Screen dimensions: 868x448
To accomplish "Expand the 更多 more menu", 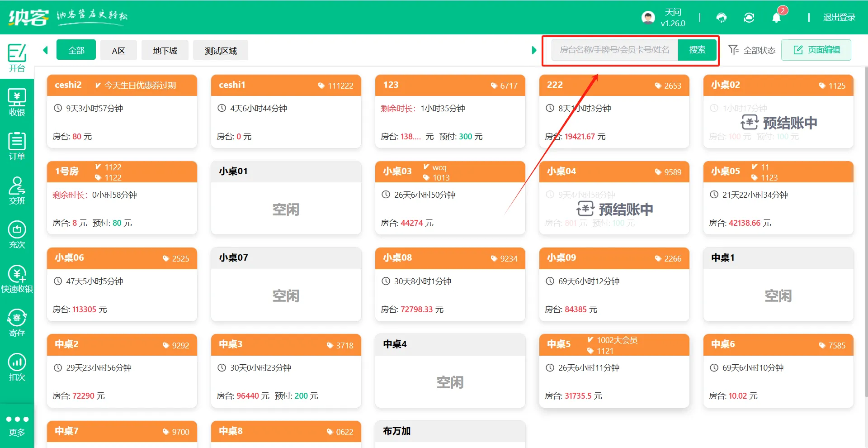I will pyautogui.click(x=17, y=425).
